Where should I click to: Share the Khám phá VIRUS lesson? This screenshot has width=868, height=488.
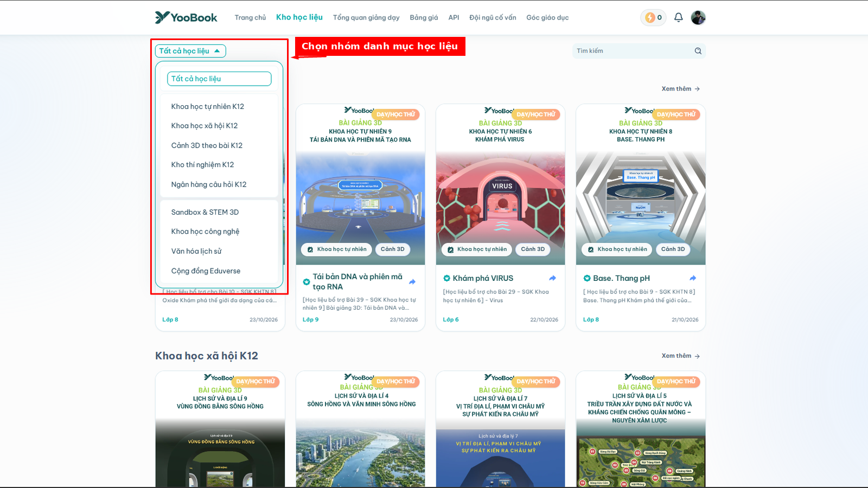tap(552, 278)
